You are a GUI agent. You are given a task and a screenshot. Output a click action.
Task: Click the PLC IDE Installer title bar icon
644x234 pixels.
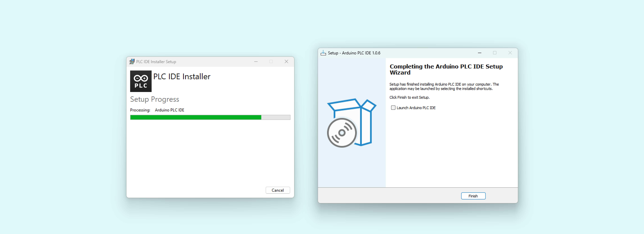pos(132,62)
